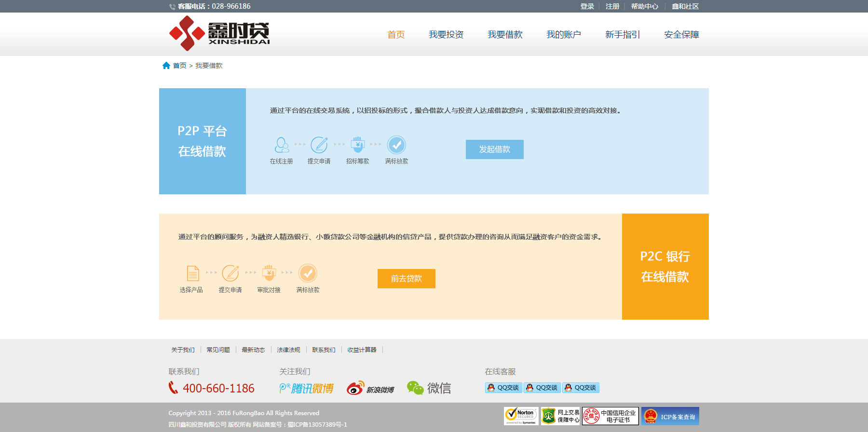This screenshot has height=432, width=868.
Task: Open the 我要投资 navigation menu
Action: 446,35
